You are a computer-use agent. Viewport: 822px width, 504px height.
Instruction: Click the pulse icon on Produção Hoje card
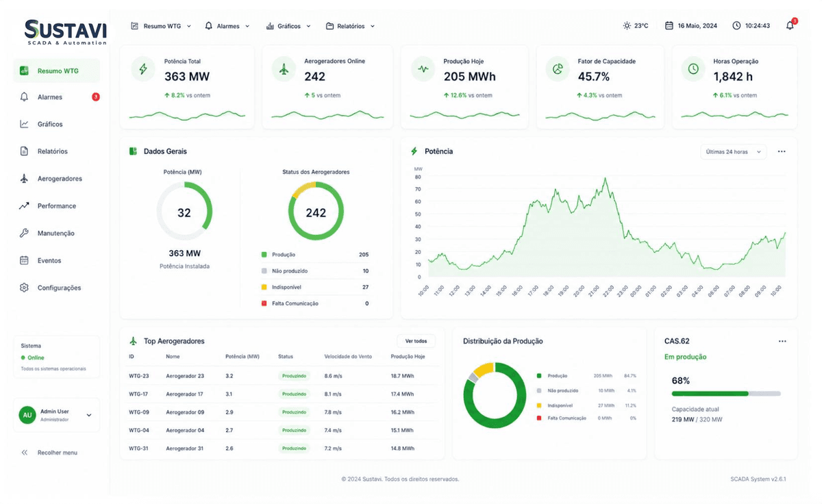(423, 69)
